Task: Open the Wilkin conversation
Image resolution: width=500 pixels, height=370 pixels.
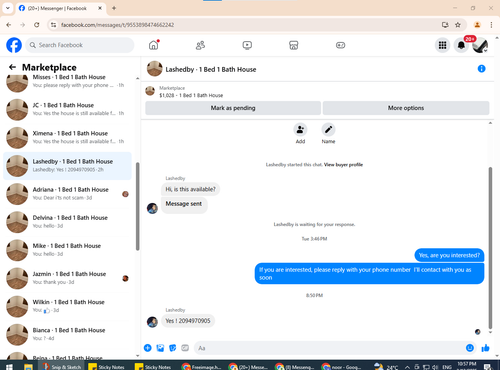Action: pos(67,306)
